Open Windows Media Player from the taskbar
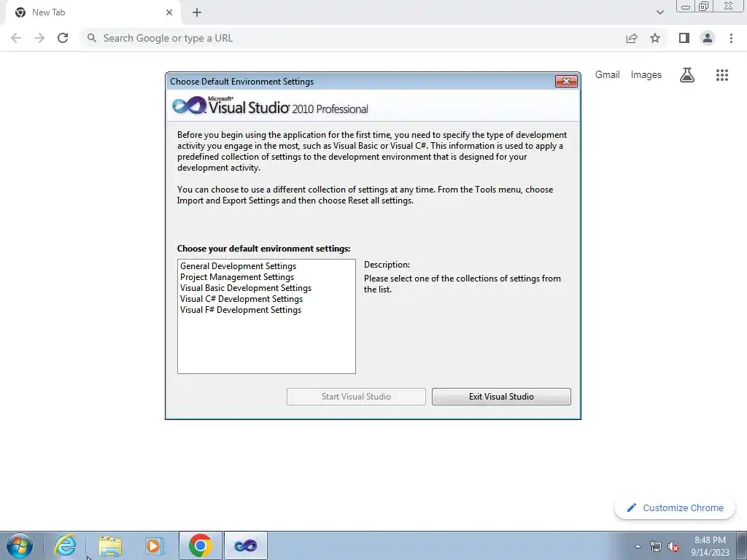Viewport: 747px width, 560px height. point(154,545)
